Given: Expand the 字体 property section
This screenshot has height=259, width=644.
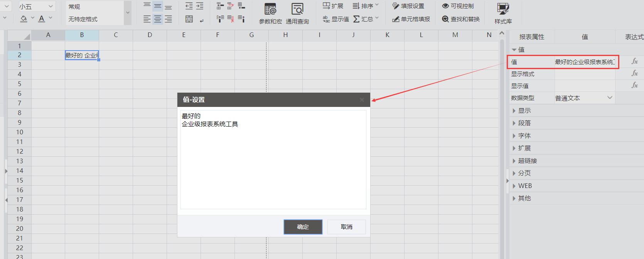Looking at the screenshot, I should click(x=524, y=136).
